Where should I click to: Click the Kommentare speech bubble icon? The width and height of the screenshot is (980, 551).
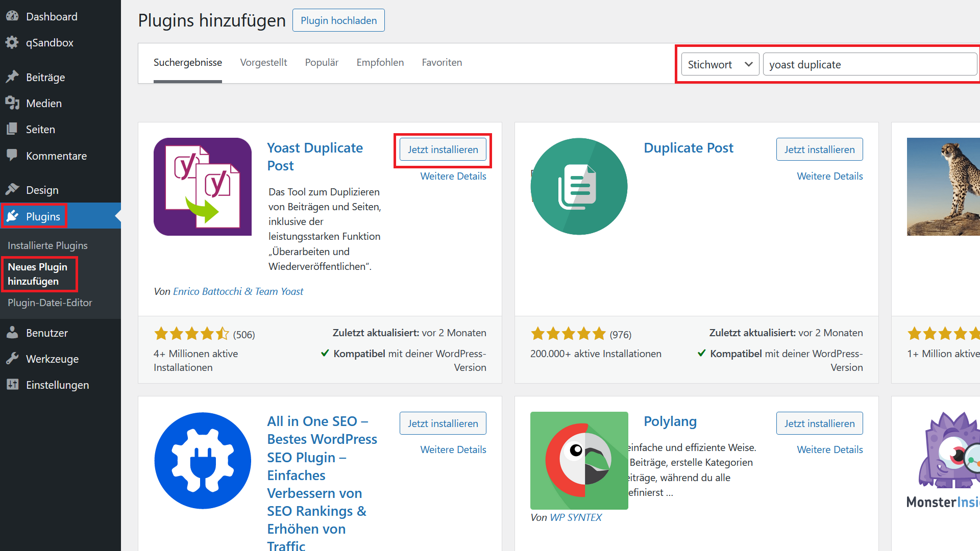click(x=12, y=155)
